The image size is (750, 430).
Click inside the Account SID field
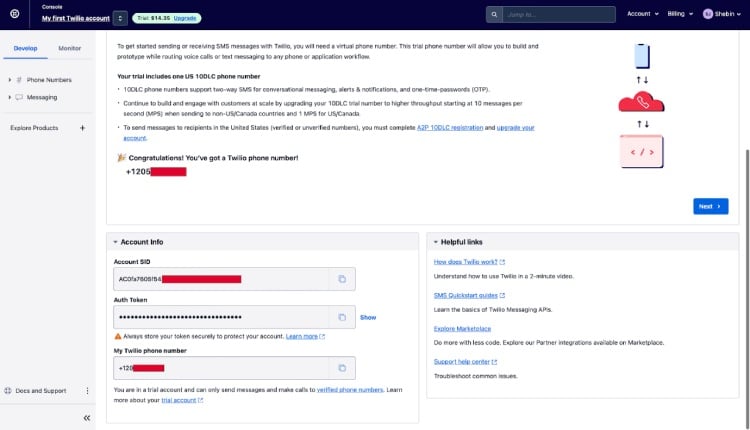(221, 279)
